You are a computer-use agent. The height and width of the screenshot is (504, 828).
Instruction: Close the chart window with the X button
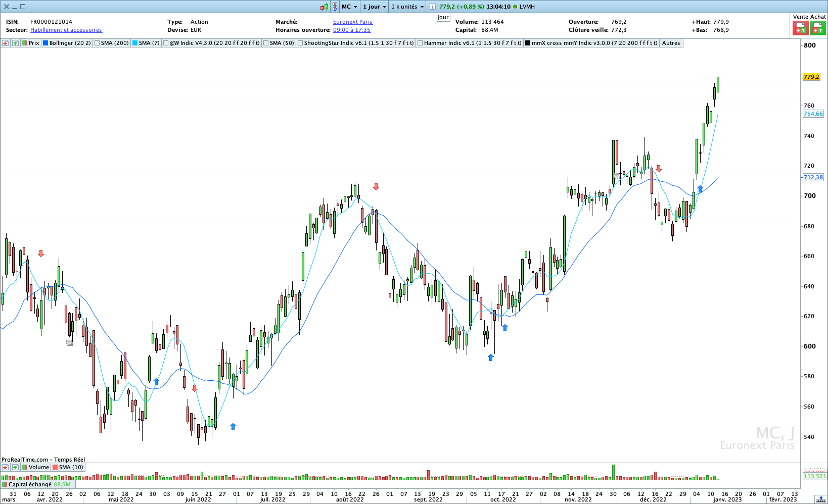point(6,7)
